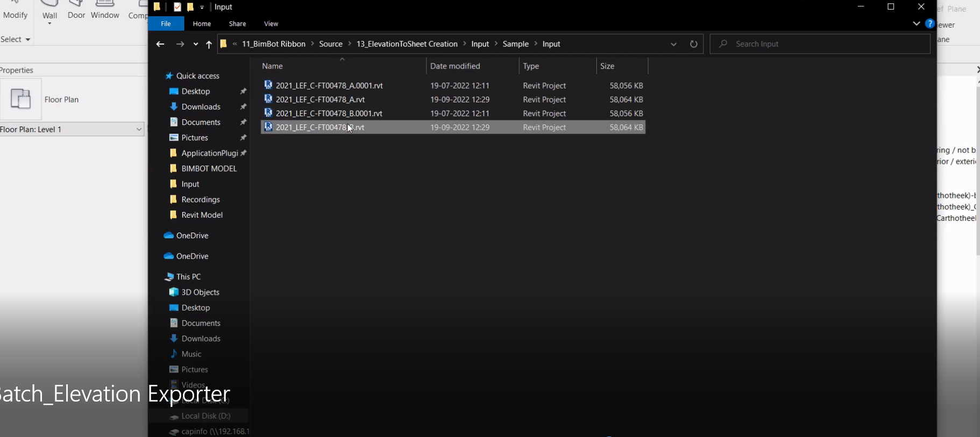Open Revit Model folder in navigation pane

(x=202, y=215)
